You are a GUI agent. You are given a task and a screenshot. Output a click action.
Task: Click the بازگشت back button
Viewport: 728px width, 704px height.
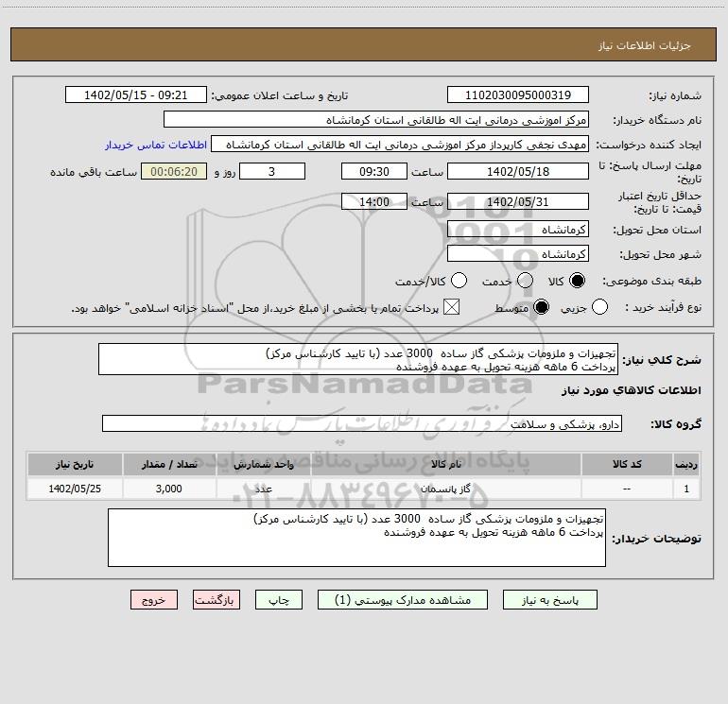pos(217,600)
